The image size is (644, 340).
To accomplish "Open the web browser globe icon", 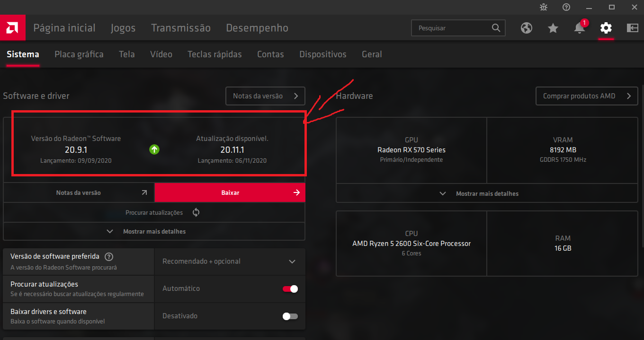I will click(x=527, y=28).
